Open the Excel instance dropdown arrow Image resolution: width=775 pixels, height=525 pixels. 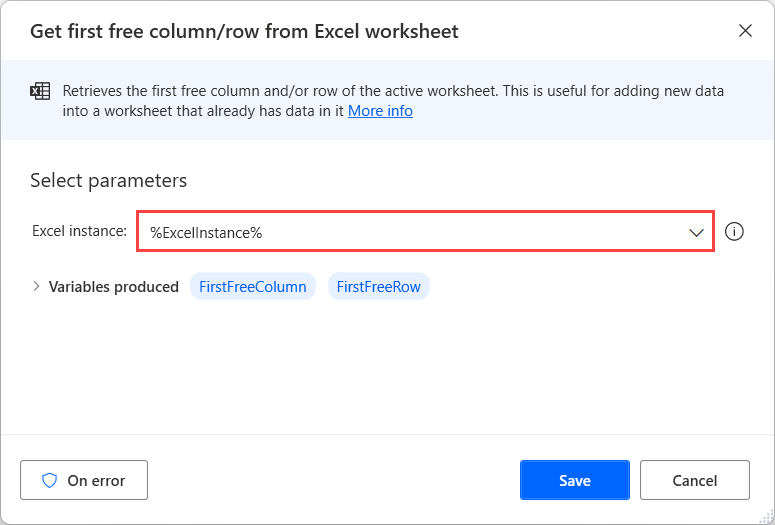click(696, 232)
